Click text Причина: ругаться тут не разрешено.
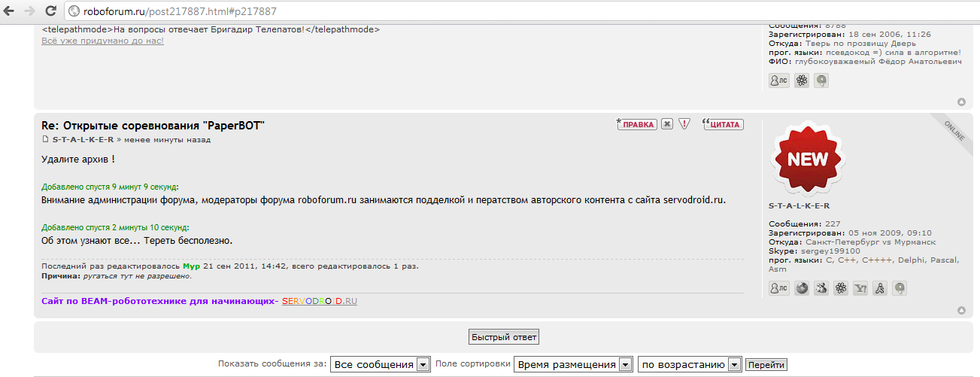The image size is (980, 377). [x=117, y=276]
